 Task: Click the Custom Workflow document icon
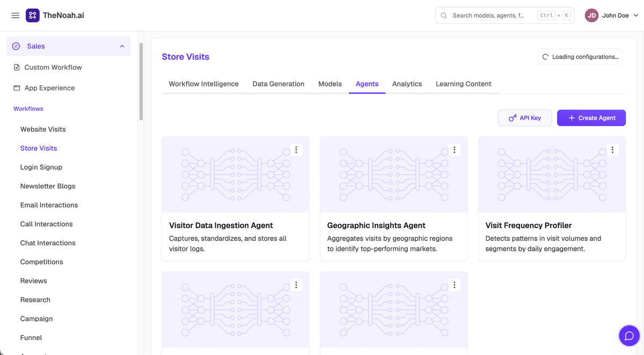(17, 67)
